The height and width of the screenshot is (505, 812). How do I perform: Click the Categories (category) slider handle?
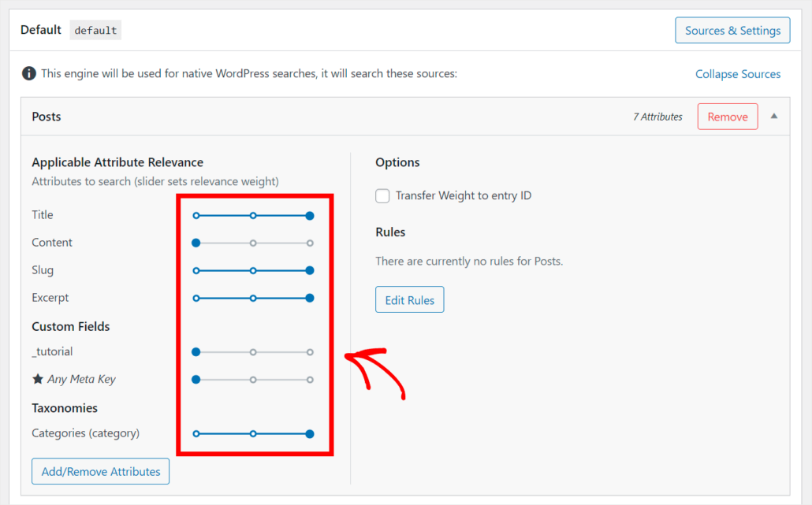310,433
